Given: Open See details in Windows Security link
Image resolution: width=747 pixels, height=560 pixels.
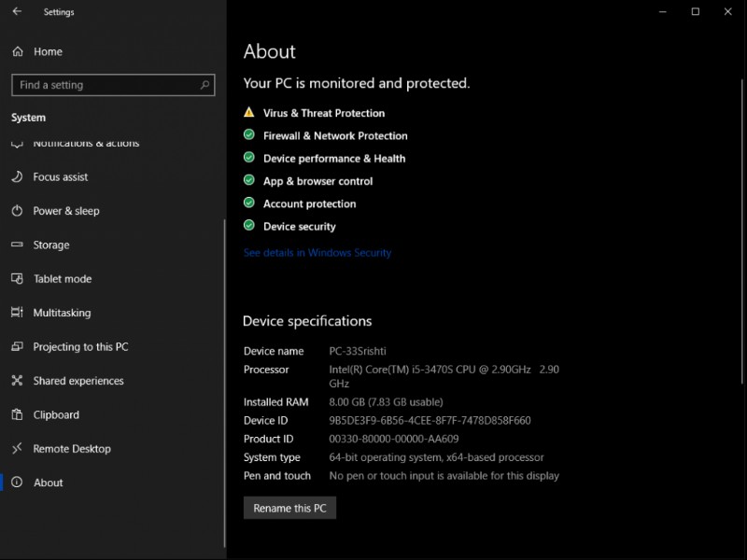Looking at the screenshot, I should [x=317, y=252].
